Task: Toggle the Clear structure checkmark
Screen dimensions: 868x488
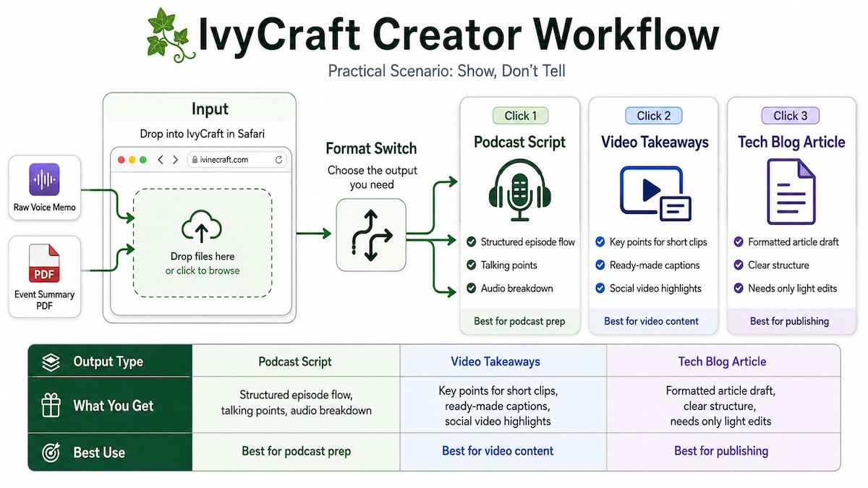Action: point(739,265)
